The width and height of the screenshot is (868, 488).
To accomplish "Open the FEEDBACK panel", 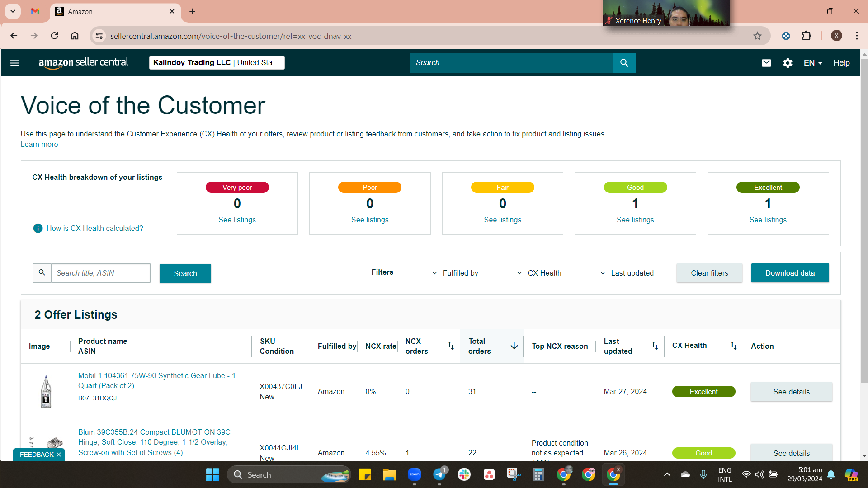I will point(37,455).
